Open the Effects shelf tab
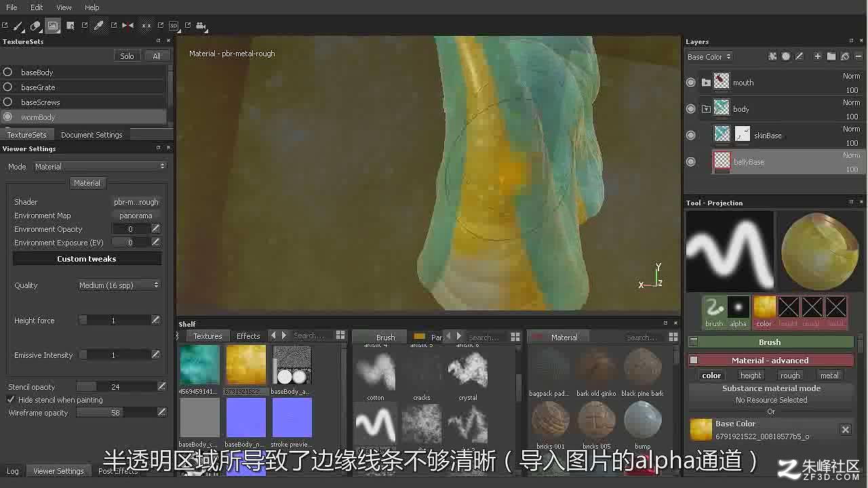The width and height of the screenshot is (868, 488). pyautogui.click(x=248, y=336)
